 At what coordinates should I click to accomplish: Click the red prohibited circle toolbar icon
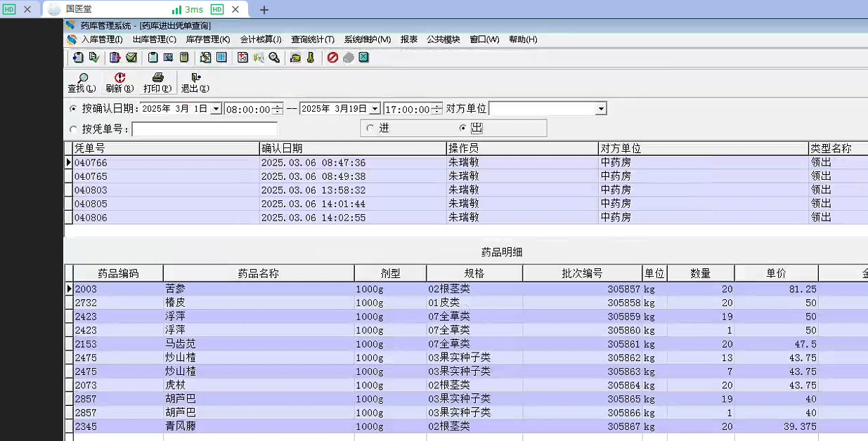click(x=332, y=58)
